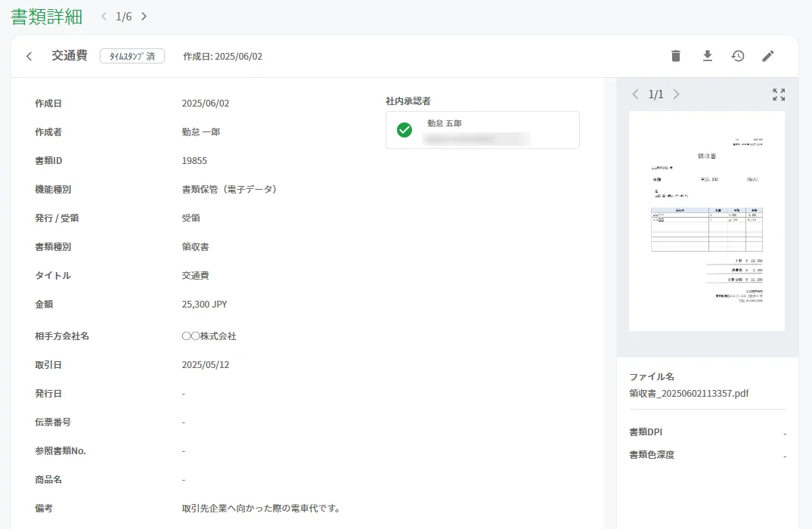Click the 書類詳細 page heading
The width and height of the screenshot is (812, 529).
click(47, 17)
